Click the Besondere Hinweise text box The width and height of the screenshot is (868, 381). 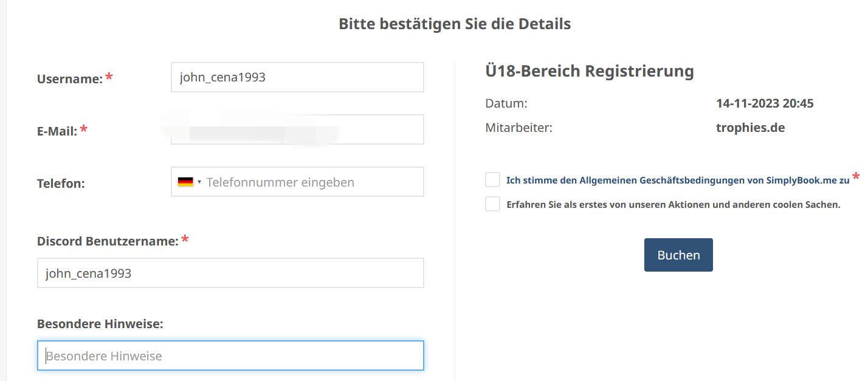[230, 355]
